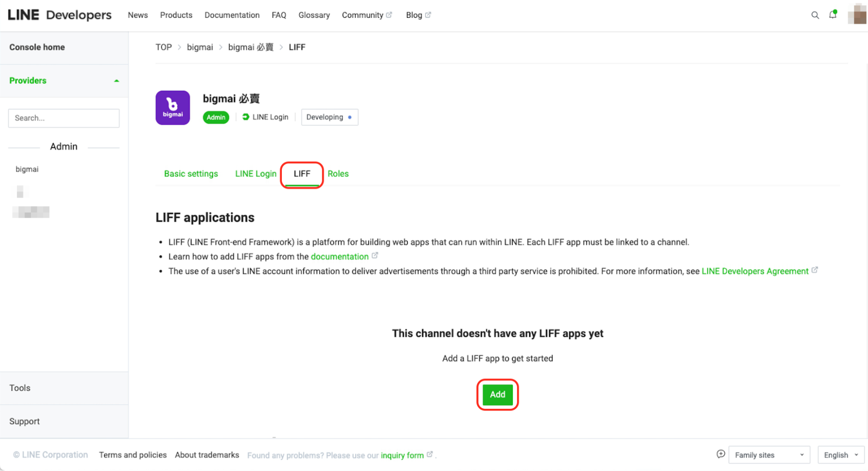Open the FAQ menu item
The image size is (868, 471).
point(279,15)
